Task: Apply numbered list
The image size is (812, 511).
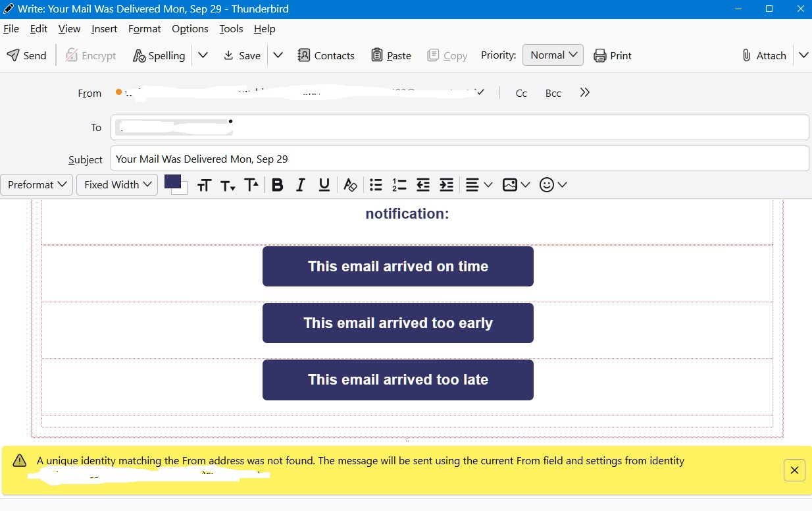Action: [x=399, y=185]
